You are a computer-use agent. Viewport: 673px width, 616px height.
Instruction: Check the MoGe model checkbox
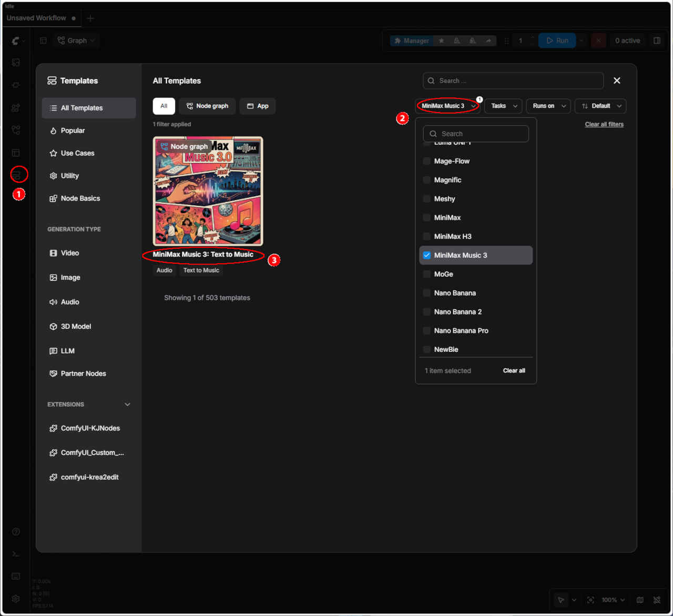(x=427, y=274)
